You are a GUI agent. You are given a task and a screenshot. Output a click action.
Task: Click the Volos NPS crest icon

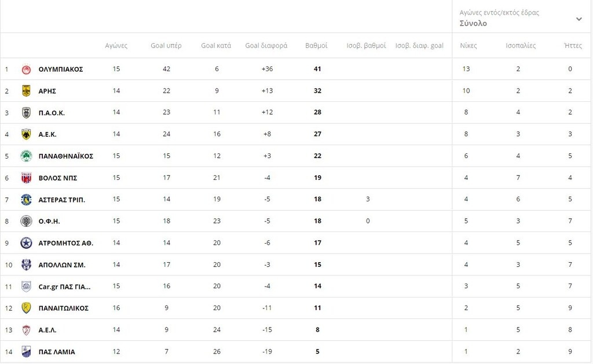point(26,178)
